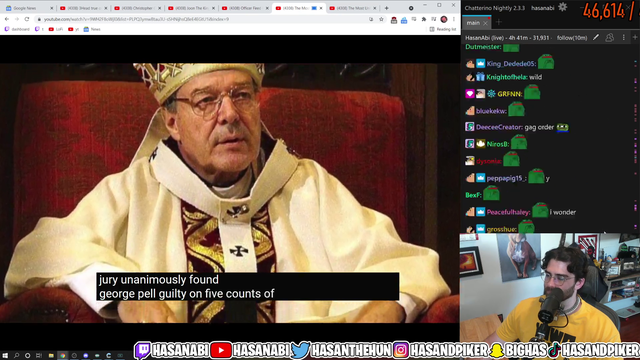The height and width of the screenshot is (360, 640).
Task: Go forward in Chrome
Action: [17, 19]
